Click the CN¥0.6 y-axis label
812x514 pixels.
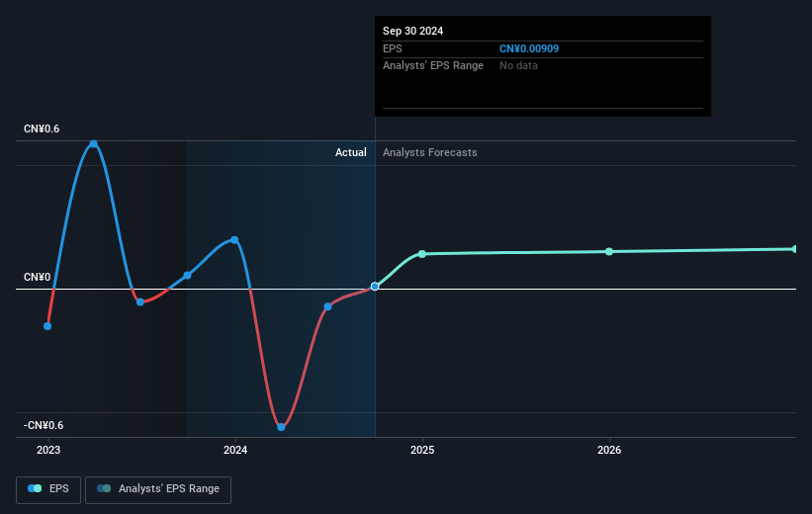tap(42, 128)
